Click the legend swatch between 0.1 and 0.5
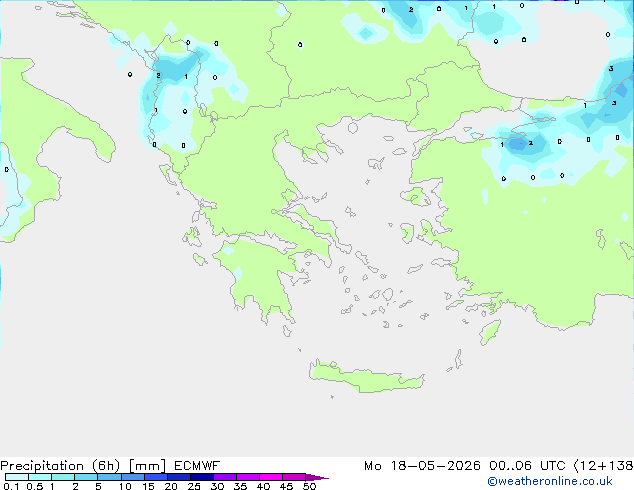 click(17, 477)
